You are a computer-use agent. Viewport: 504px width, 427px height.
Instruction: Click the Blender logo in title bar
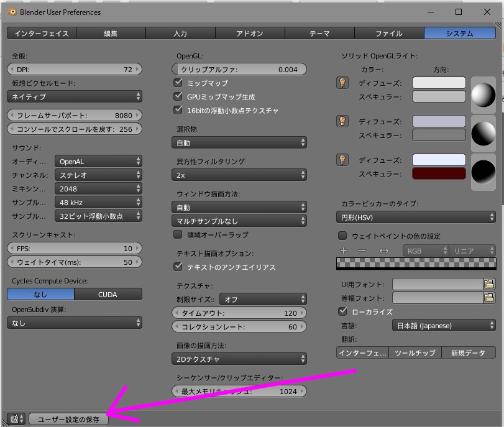(12, 12)
